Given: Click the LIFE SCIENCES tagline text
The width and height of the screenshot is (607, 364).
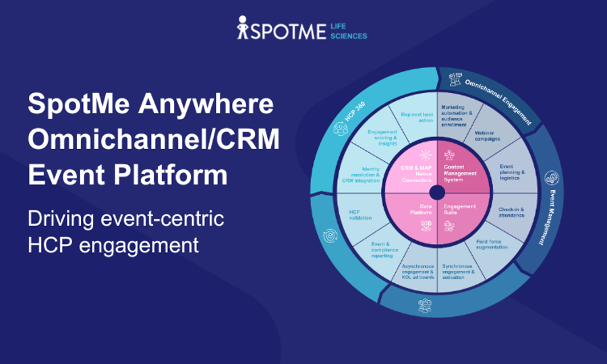Looking at the screenshot, I should (349, 31).
